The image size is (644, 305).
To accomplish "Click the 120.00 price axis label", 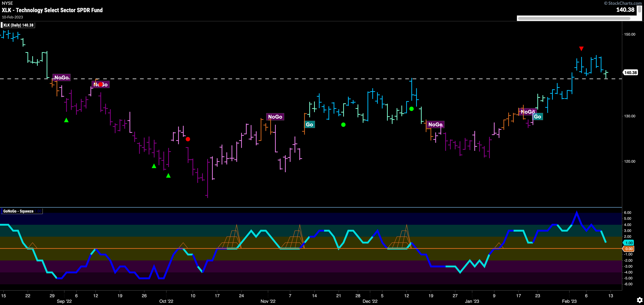I will click(x=629, y=161).
